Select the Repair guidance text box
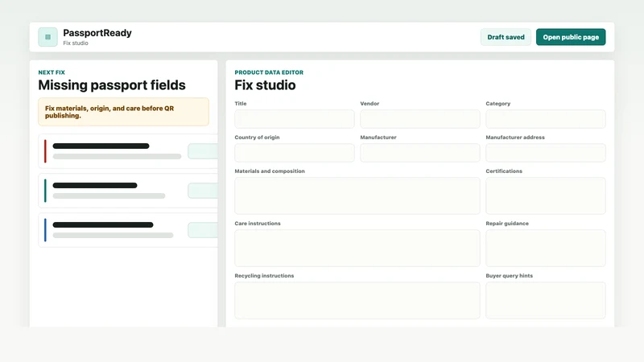 [x=546, y=248]
